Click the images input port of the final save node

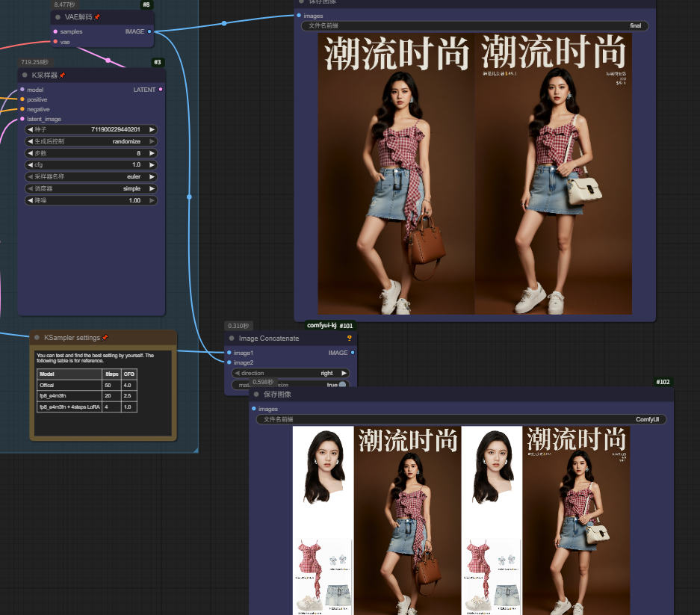(x=299, y=16)
